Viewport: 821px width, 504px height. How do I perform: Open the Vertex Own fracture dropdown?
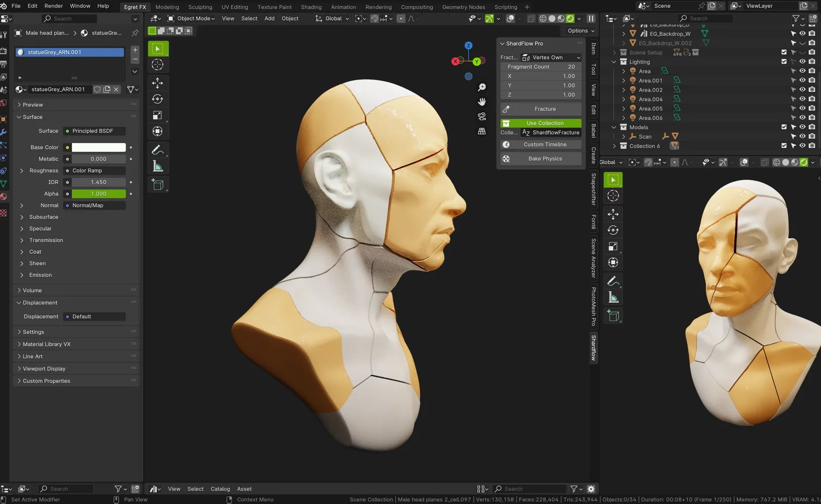coord(551,57)
